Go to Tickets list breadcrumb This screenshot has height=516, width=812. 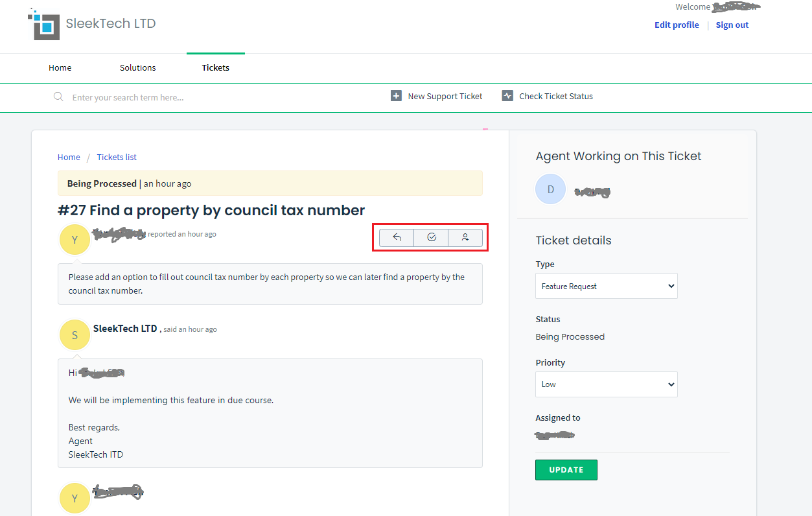tap(117, 157)
